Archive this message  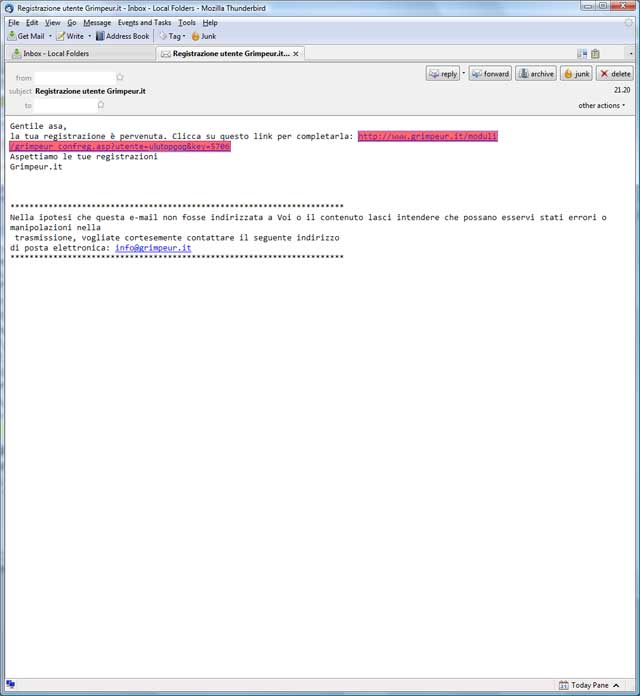[x=536, y=74]
